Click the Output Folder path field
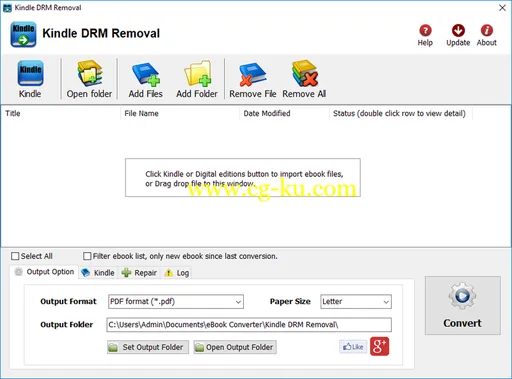 coord(249,325)
